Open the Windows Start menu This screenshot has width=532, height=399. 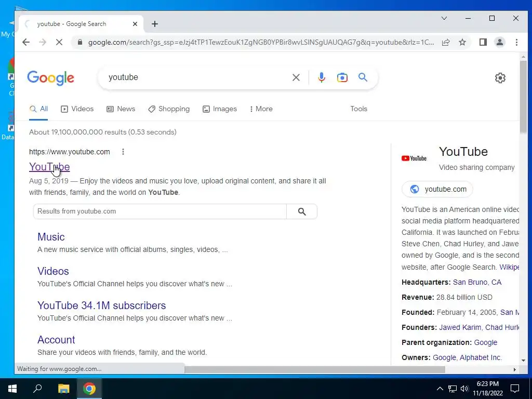pos(12,389)
